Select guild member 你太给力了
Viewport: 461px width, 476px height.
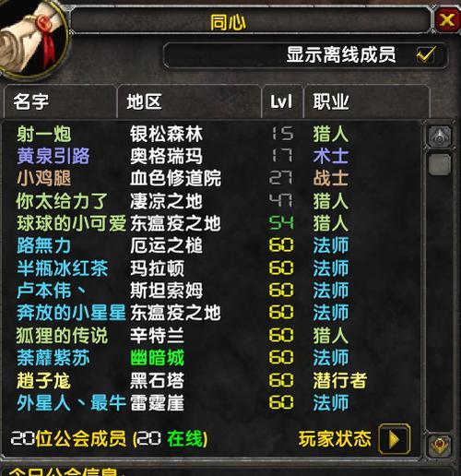click(x=212, y=201)
